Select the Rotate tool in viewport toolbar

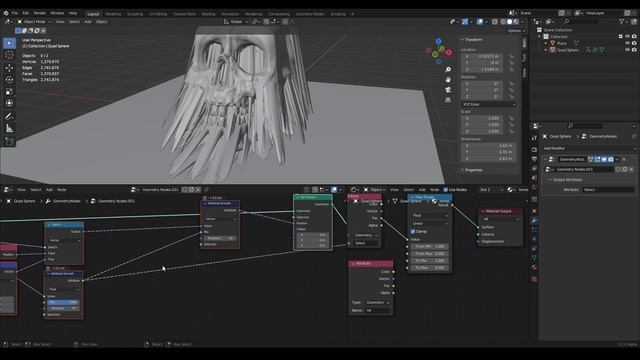pos(9,80)
